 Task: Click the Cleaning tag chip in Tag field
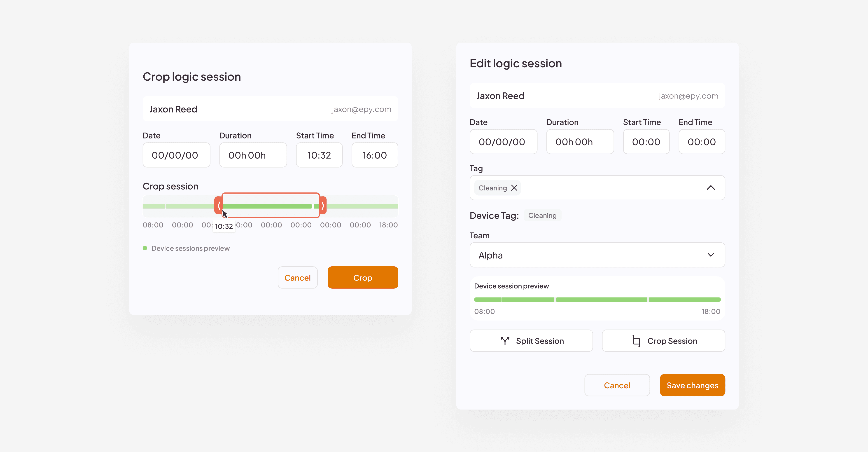pos(497,188)
